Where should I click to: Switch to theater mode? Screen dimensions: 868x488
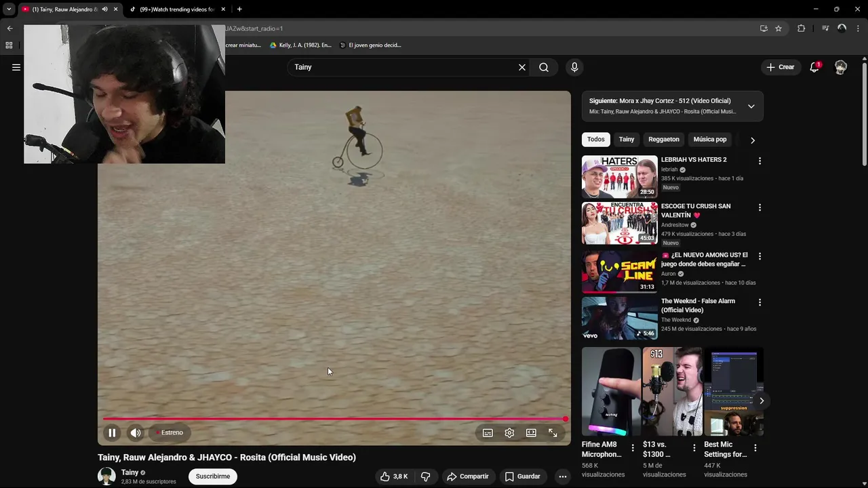(531, 432)
